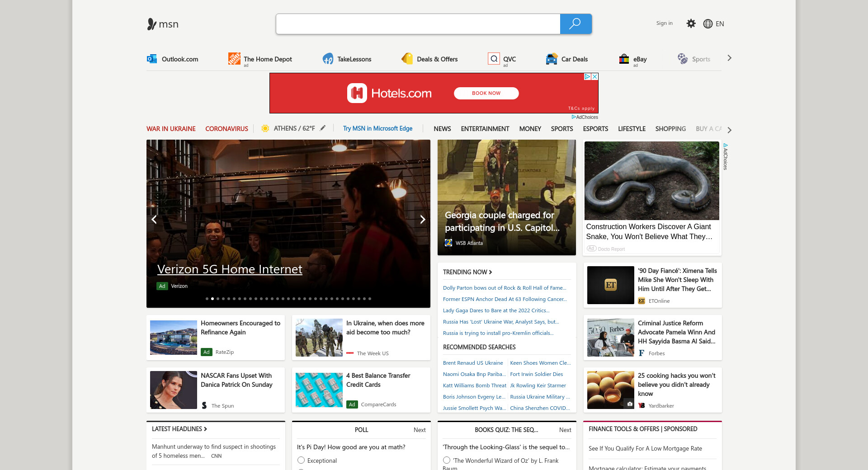Select 'The Wonderful Wizard of Oz' answer
Viewport: 868px width, 470px height.
click(x=447, y=460)
